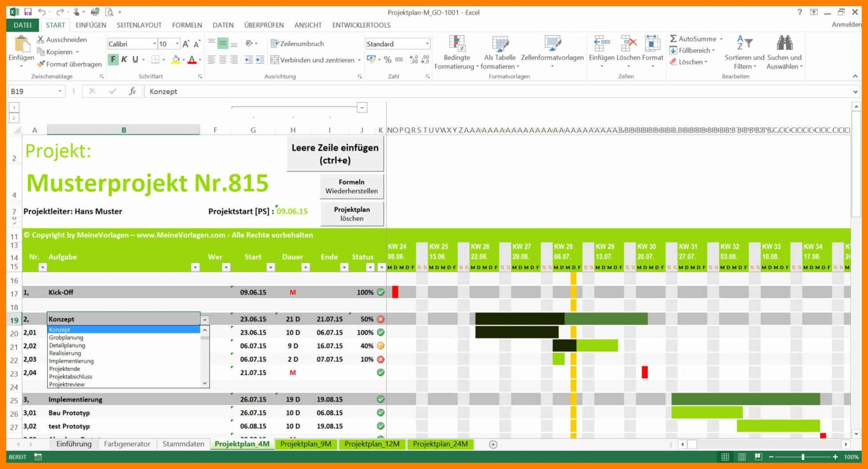Click the AutoSumme icon
868x469 pixels.
[x=673, y=39]
